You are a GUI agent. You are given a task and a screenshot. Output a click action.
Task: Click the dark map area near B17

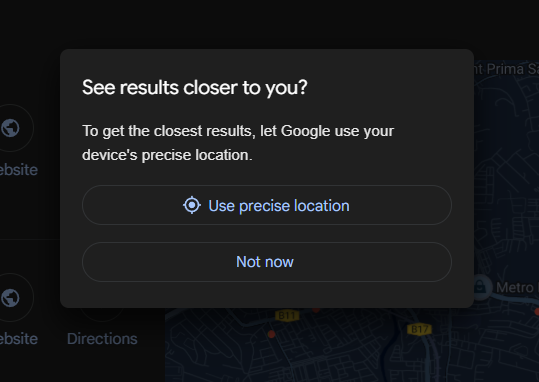[378, 358]
